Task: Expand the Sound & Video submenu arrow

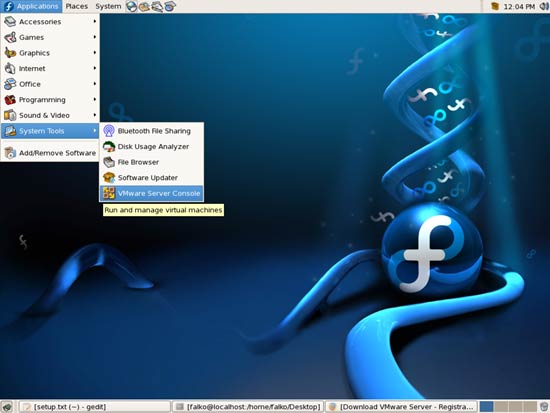Action: click(x=95, y=115)
